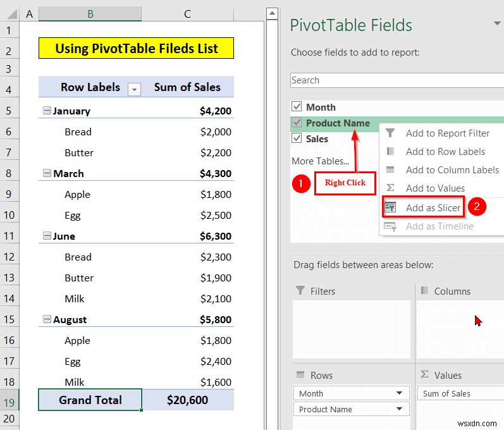This screenshot has height=430, width=504.
Task: Click the Filters area funnel icon
Action: (x=300, y=290)
